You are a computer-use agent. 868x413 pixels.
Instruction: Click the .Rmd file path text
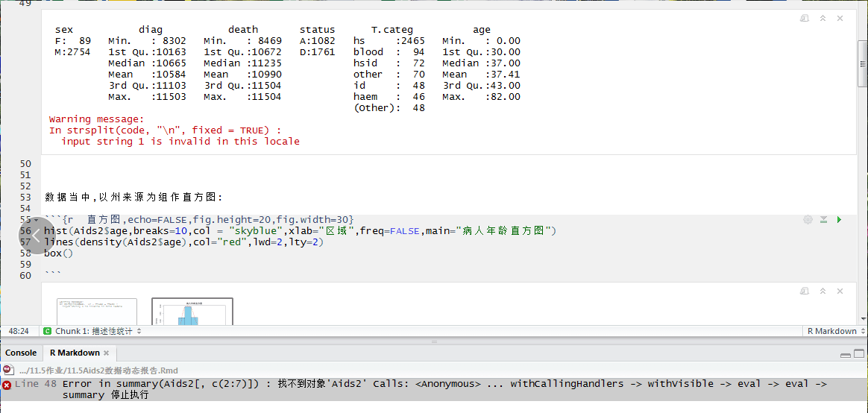coord(98,371)
